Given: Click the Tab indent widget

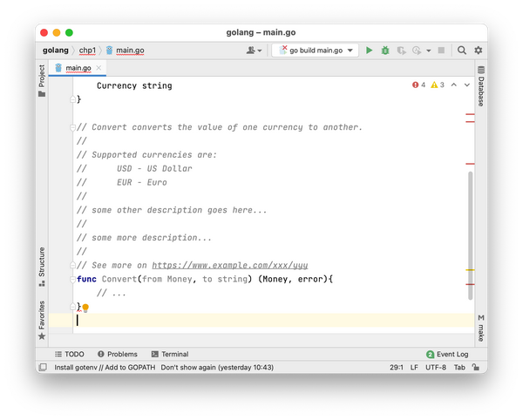Looking at the screenshot, I should tap(459, 368).
